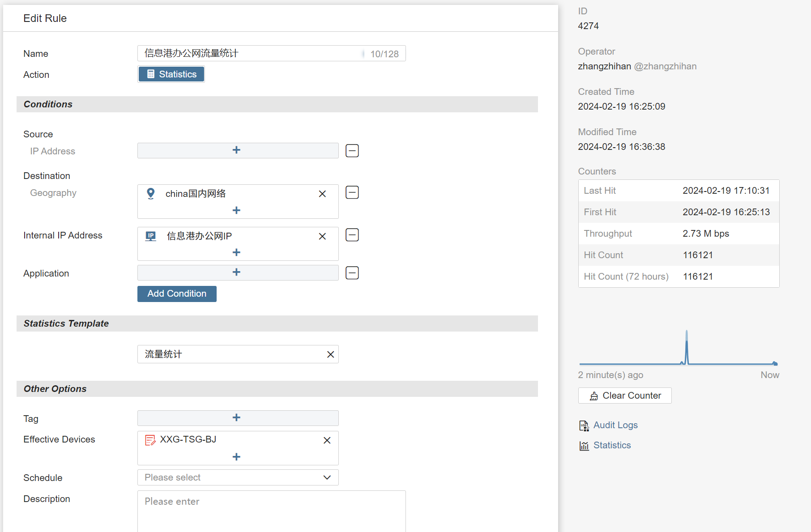Add a Tag to the rule
Viewport: 811px width, 532px height.
237,418
